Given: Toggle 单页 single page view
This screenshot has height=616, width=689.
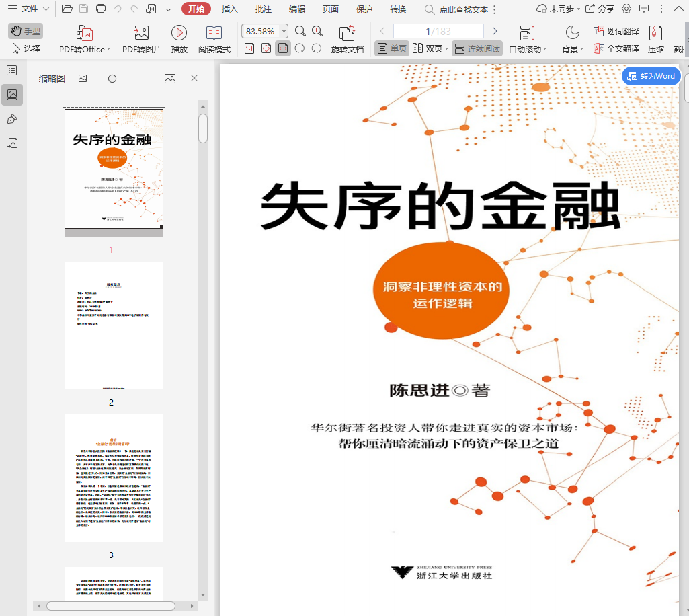Looking at the screenshot, I should (392, 48).
